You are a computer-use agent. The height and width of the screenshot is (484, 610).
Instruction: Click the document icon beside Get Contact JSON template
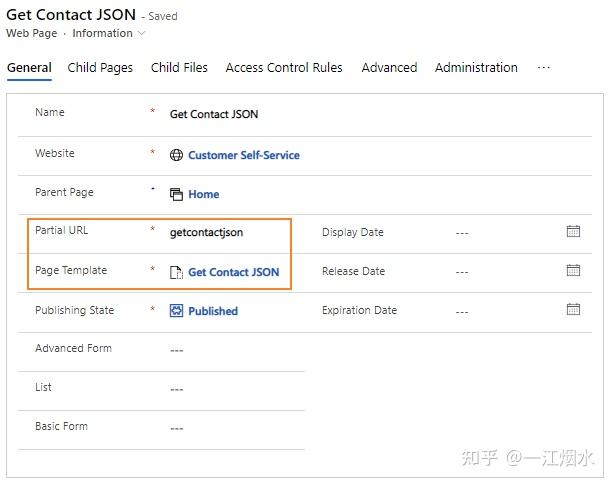tap(176, 272)
